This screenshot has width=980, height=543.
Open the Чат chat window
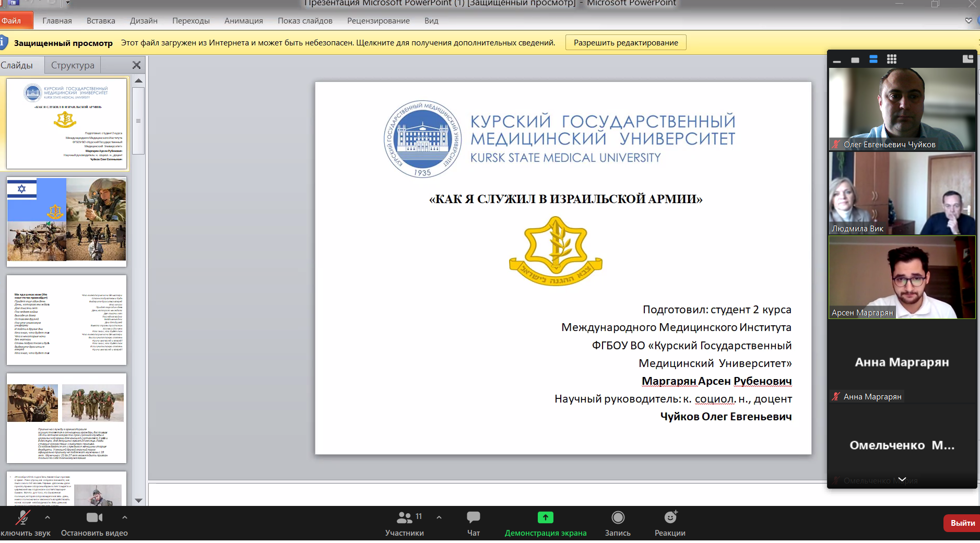(x=474, y=524)
